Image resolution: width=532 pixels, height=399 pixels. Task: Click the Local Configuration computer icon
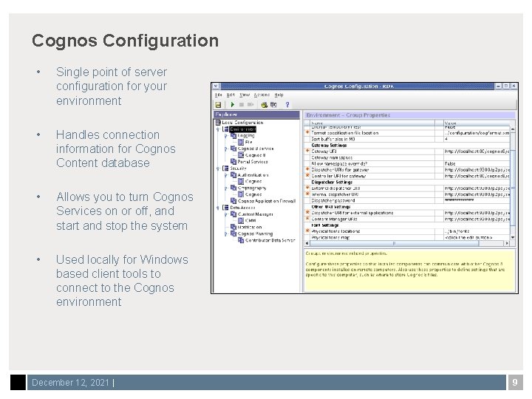click(x=218, y=123)
